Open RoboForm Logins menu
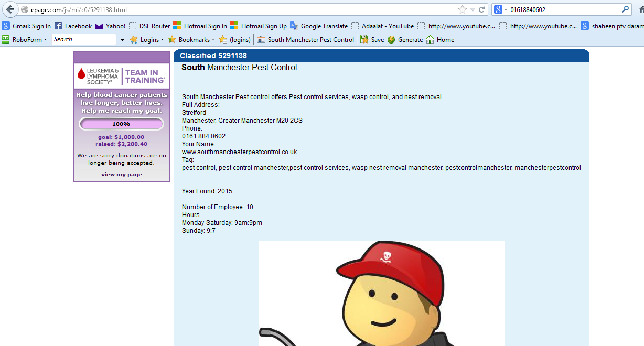This screenshot has width=644, height=346. click(x=147, y=39)
